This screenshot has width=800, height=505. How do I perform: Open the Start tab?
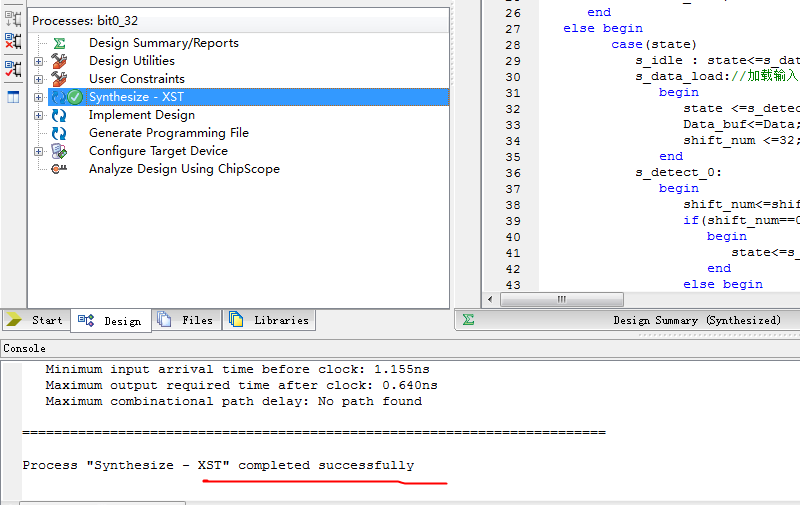pyautogui.click(x=36, y=320)
